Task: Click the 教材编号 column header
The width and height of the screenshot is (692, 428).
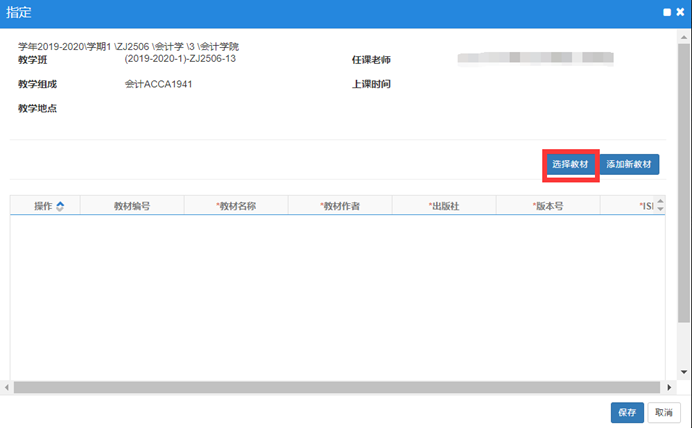Action: 132,206
